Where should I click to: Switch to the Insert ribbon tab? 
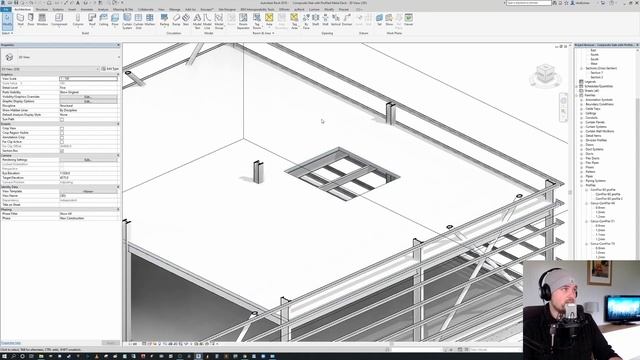tap(72, 9)
